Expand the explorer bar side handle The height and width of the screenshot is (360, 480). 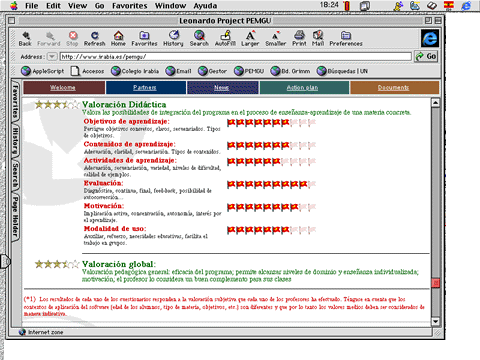pyautogui.click(x=6, y=261)
